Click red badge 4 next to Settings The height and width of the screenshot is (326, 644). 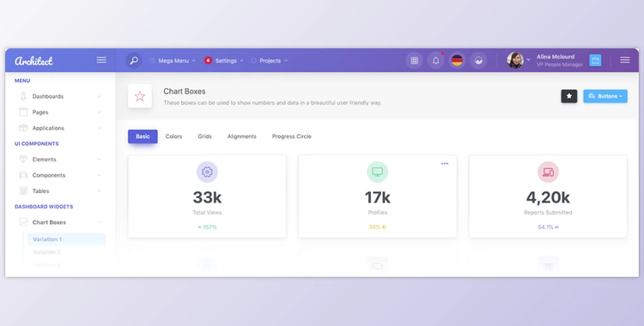208,60
